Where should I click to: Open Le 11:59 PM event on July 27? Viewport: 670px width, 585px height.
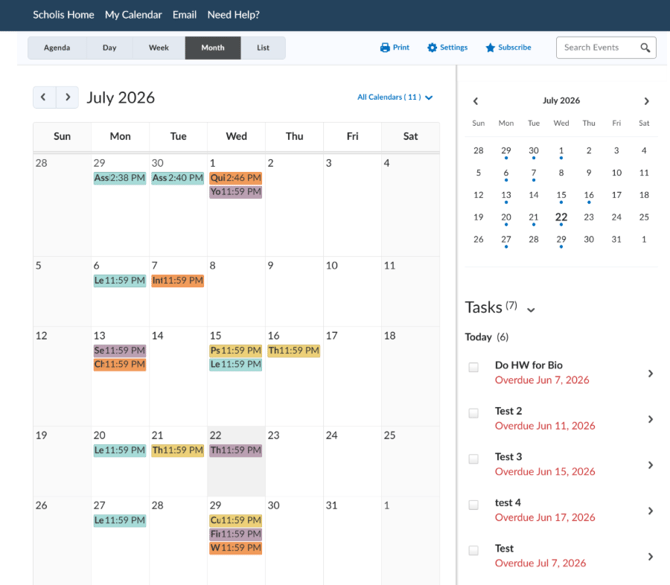pos(120,520)
